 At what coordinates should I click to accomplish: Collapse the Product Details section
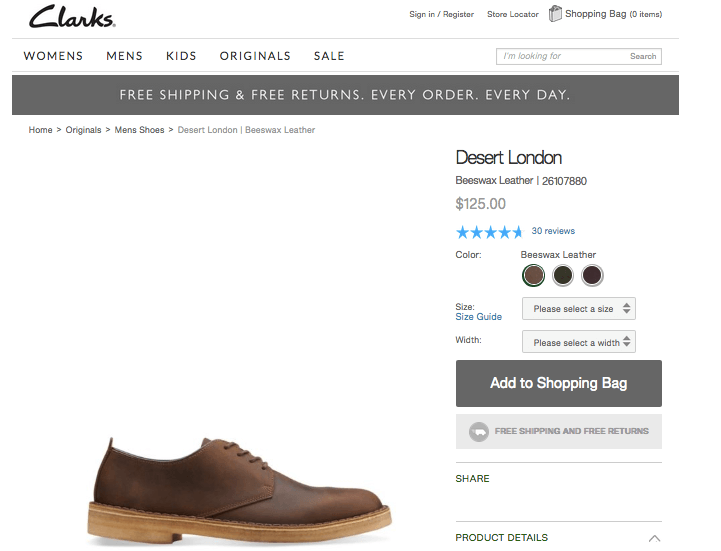click(654, 538)
